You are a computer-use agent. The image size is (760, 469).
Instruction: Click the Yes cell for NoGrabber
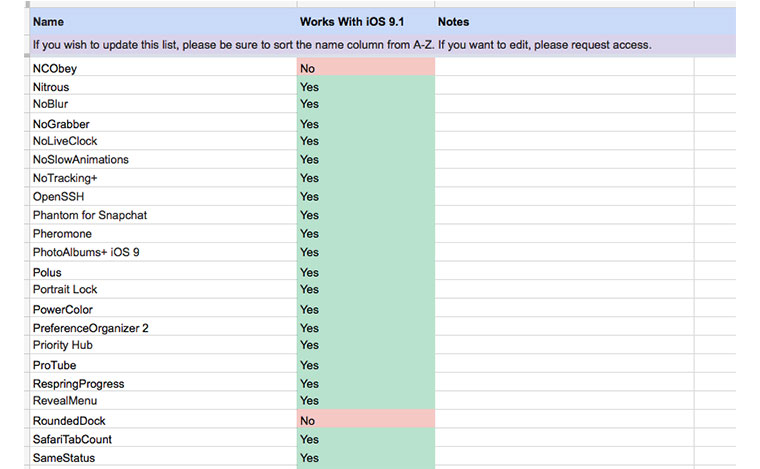click(366, 123)
